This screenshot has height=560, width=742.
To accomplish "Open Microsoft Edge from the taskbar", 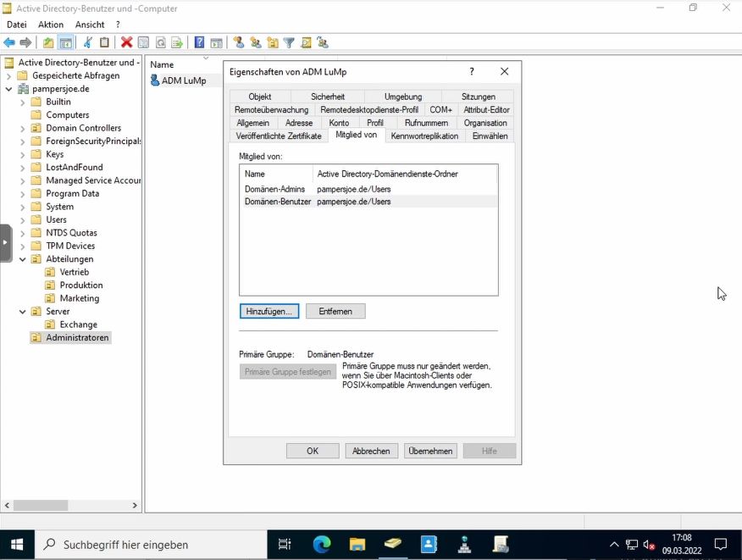I will click(322, 545).
